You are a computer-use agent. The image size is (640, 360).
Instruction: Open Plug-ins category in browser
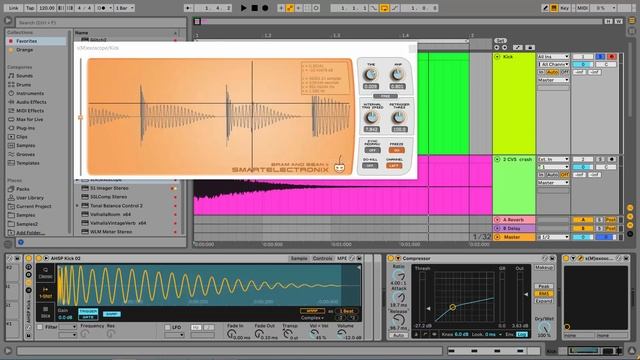[26, 128]
